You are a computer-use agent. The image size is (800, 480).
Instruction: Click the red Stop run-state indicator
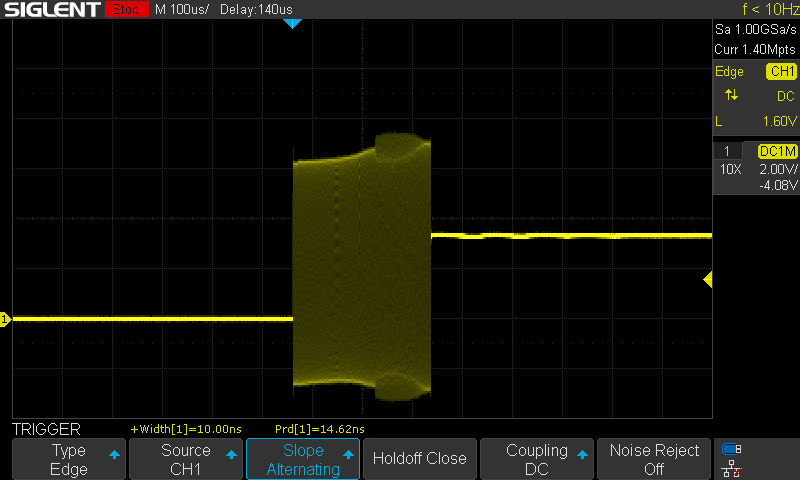[x=127, y=9]
